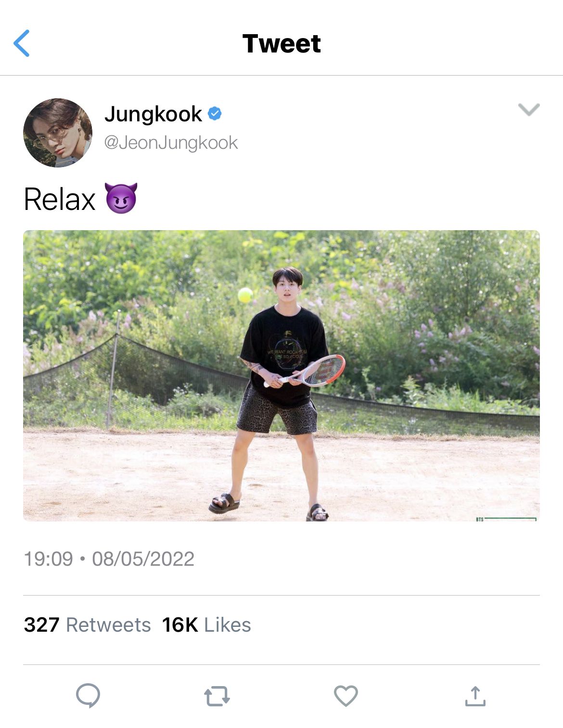563x728 pixels.
Task: Tap the purple devil emoji
Action: [121, 198]
